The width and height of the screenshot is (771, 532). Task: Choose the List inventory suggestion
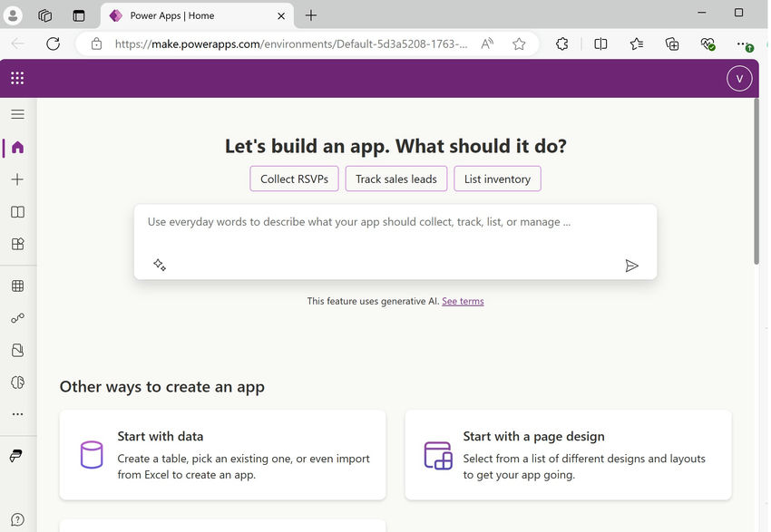pos(497,179)
